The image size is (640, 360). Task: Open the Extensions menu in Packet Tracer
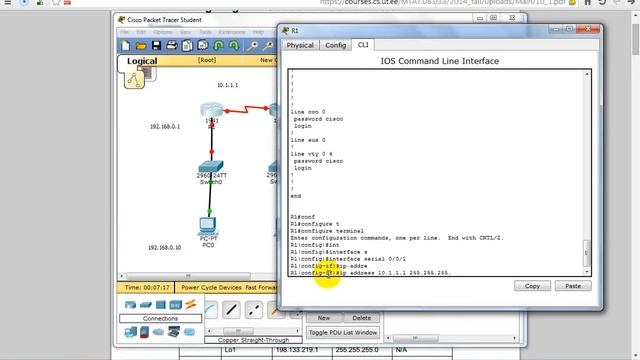point(232,32)
